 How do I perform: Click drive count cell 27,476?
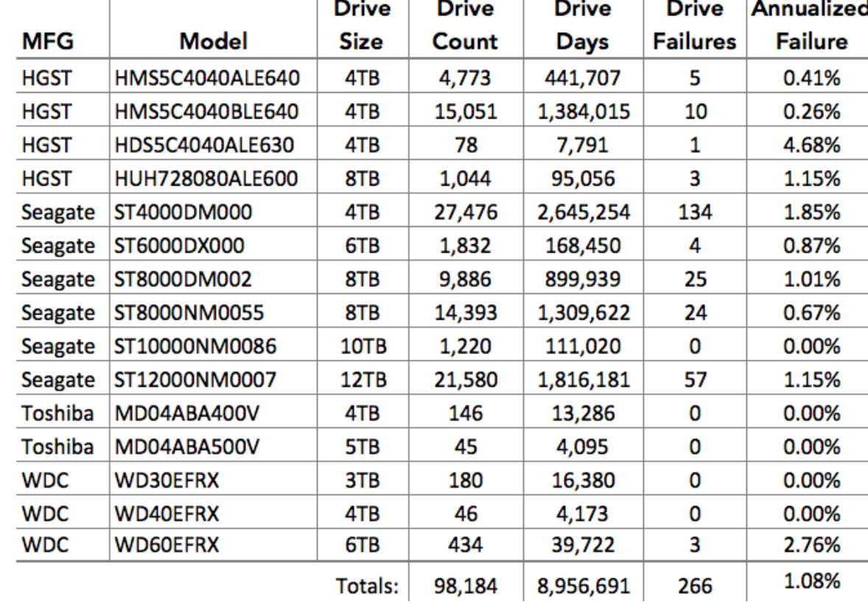466,212
